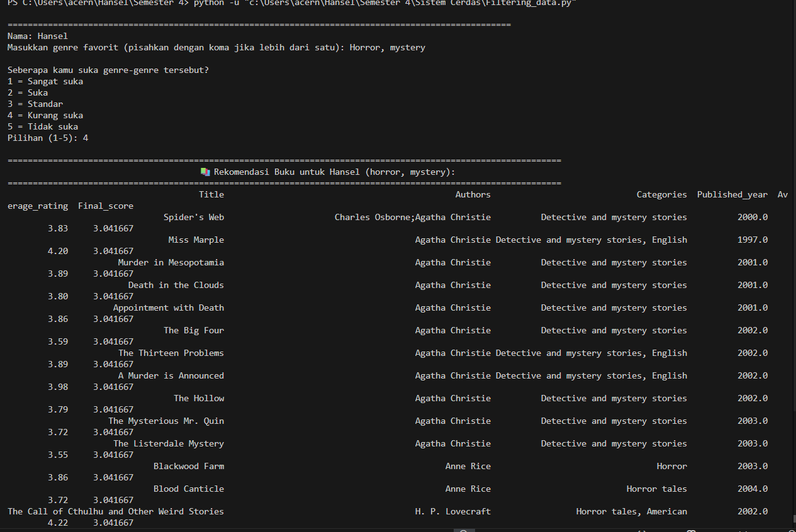Screen dimensions: 796x532
Task: Click heading 'Rekomendasi Buku untuk Hansel (horror, mystery):'
Action: [x=335, y=172]
